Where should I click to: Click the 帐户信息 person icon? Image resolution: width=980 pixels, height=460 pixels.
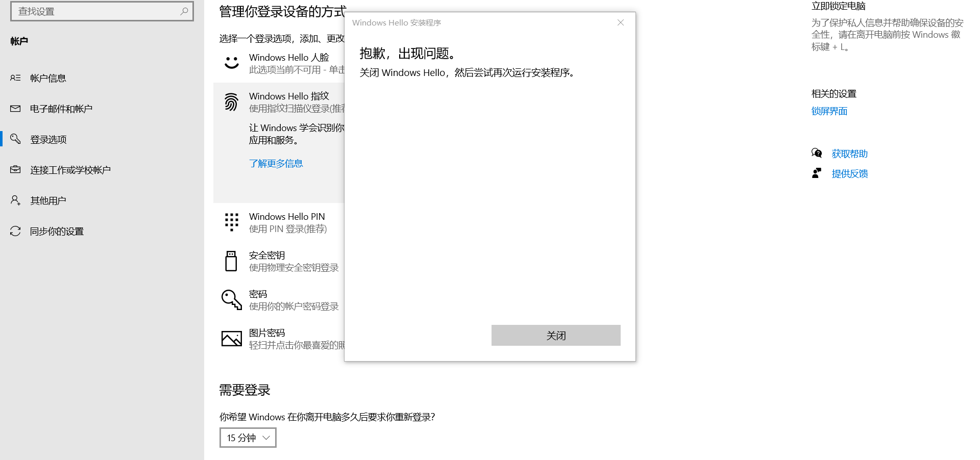pos(15,78)
